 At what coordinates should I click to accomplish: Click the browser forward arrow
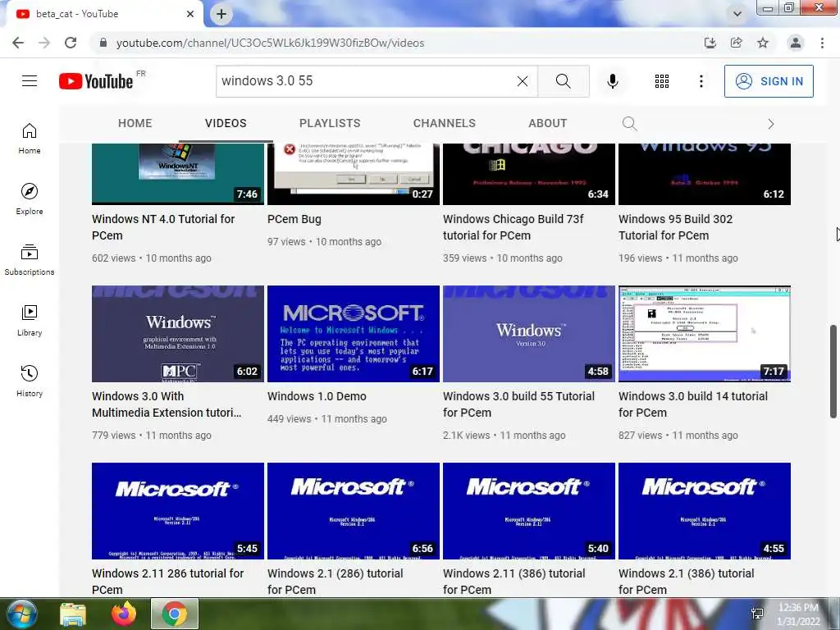point(44,43)
